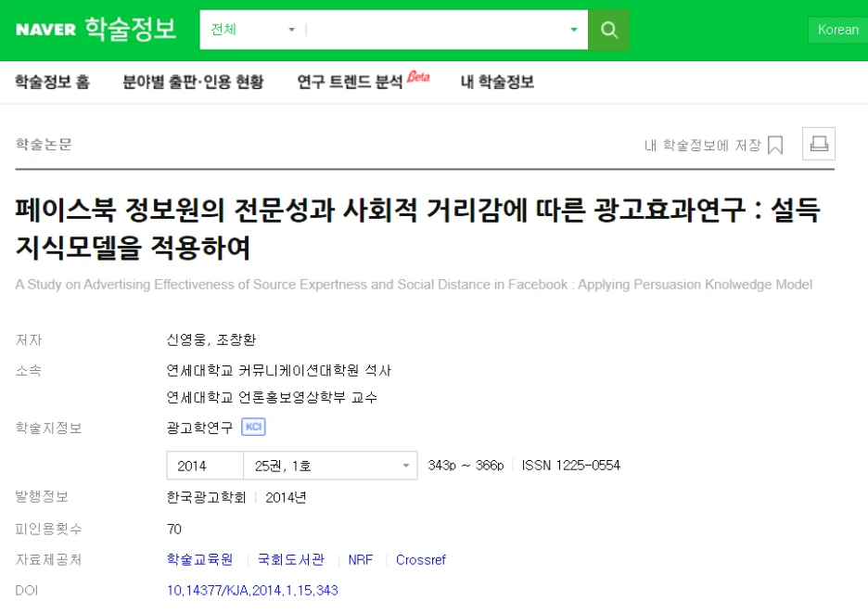
Task: Open the 국회도서관 source link
Action: 291,560
